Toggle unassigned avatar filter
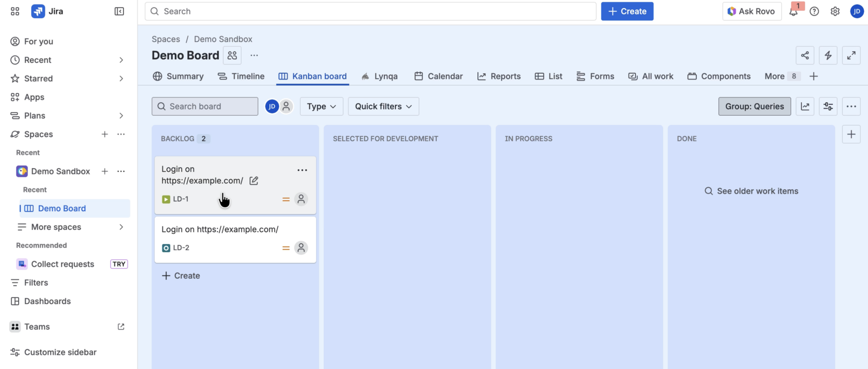This screenshot has height=369, width=868. pyautogui.click(x=286, y=107)
